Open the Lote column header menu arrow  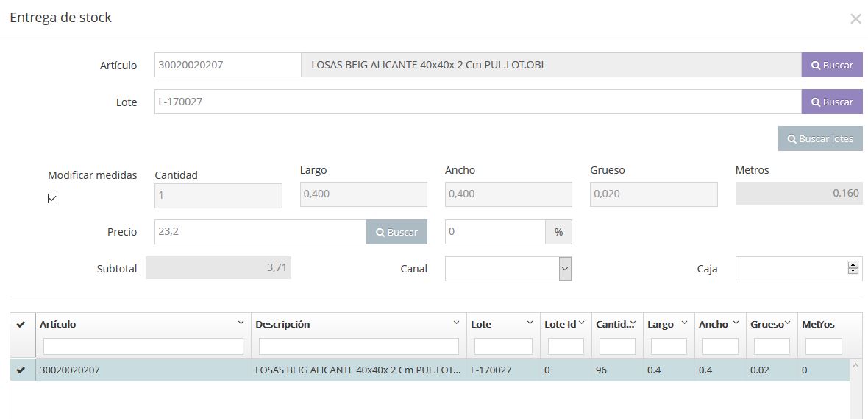[x=530, y=323]
